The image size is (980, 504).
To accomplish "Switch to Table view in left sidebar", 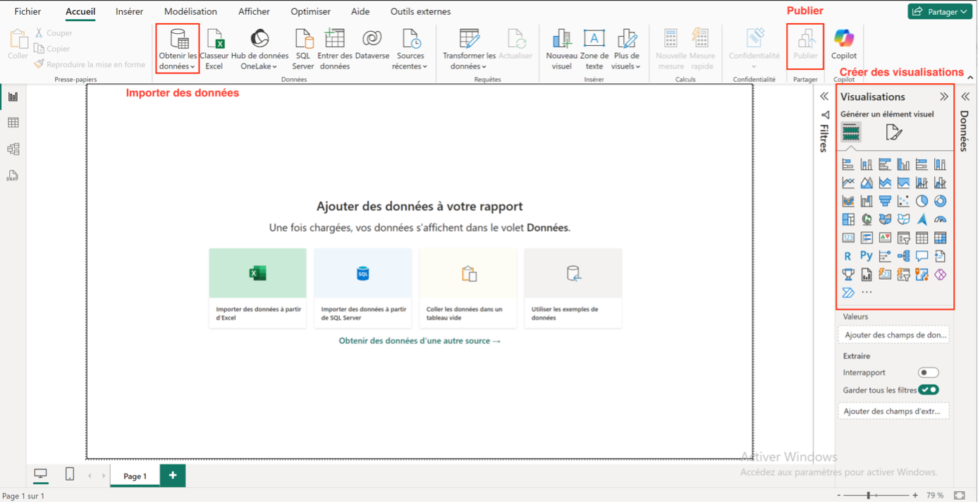I will coord(13,123).
